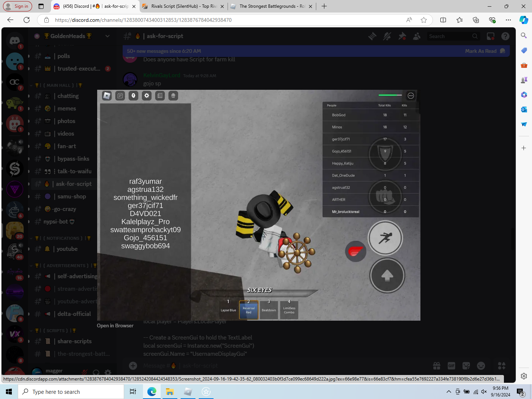This screenshot has width=532, height=399.
Task: Click the enlarged game screenshot image
Action: tap(259, 205)
